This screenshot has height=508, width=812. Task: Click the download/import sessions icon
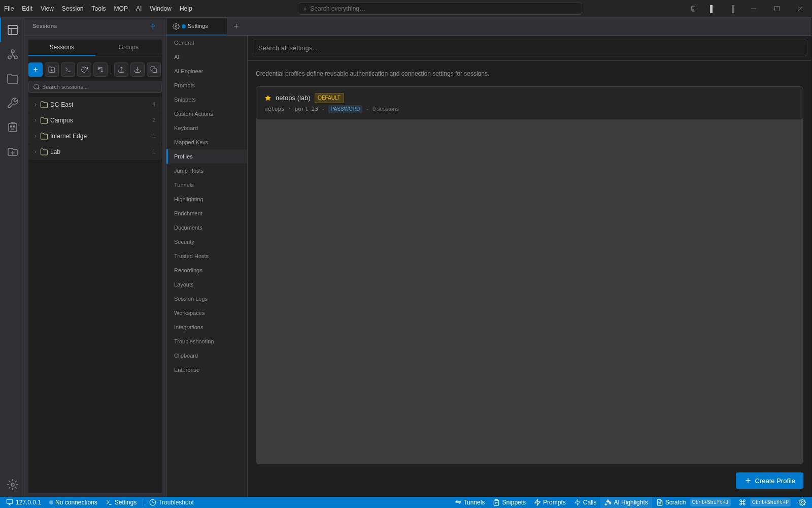(x=138, y=70)
